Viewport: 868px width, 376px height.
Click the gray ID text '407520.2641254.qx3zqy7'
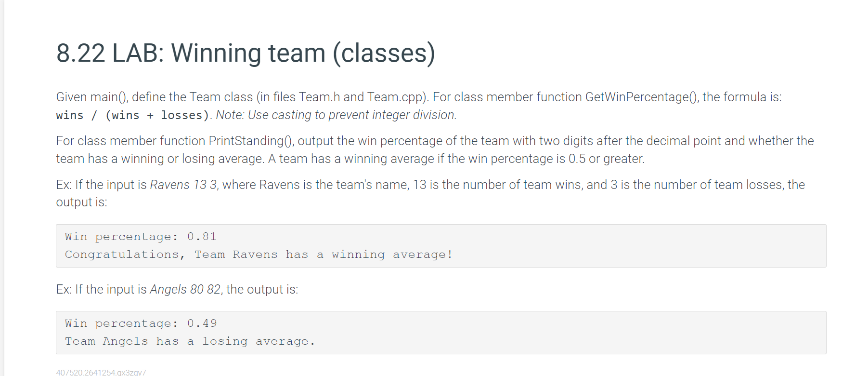coord(101,372)
